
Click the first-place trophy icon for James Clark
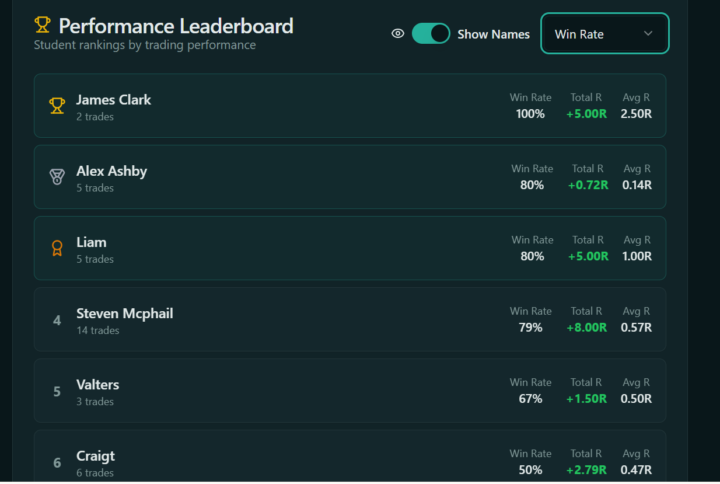[57, 106]
